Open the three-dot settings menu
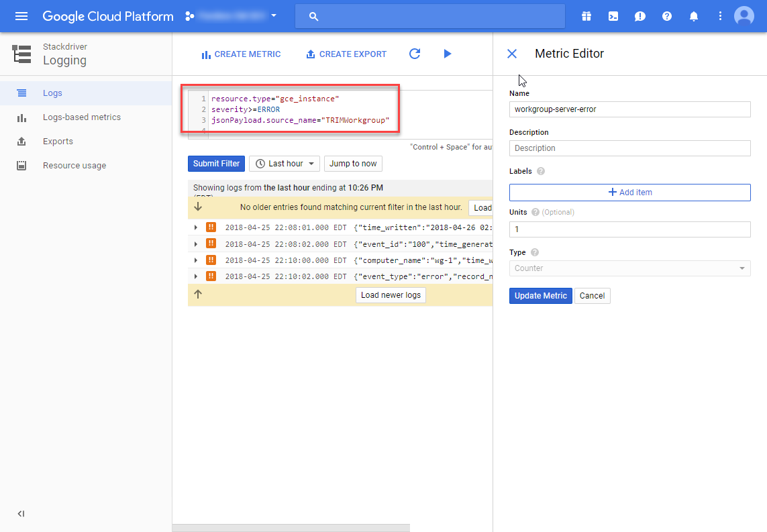 point(720,16)
